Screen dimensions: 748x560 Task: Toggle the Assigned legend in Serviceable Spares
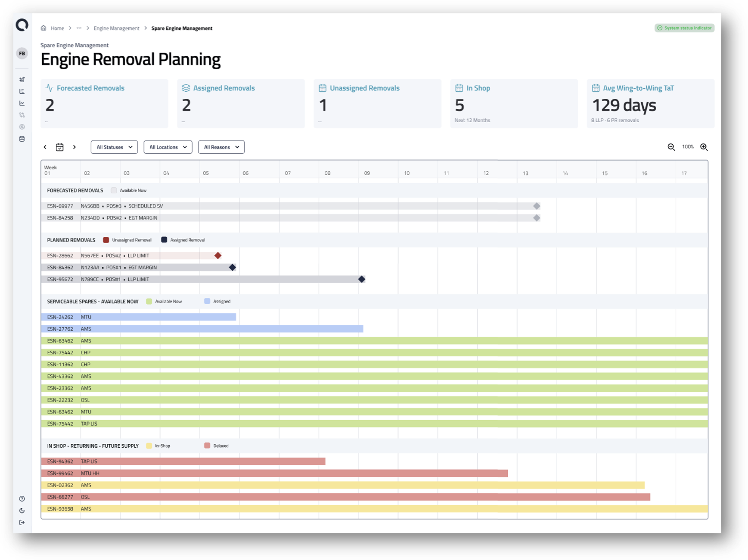pos(206,301)
